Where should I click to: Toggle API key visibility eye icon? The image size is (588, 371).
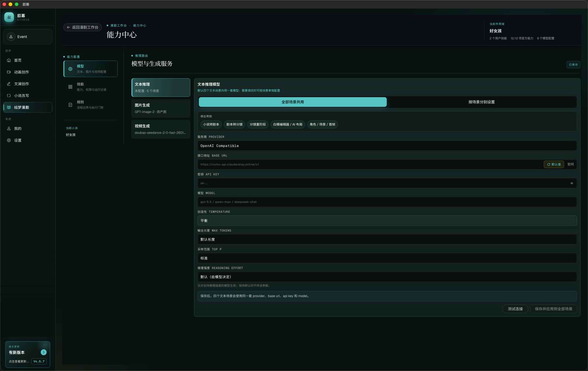click(x=572, y=183)
